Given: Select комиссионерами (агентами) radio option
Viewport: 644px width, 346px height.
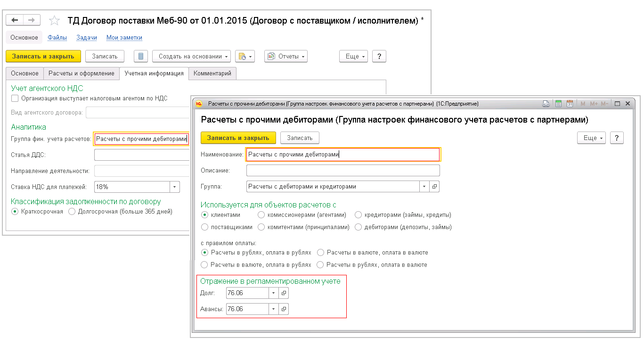Looking at the screenshot, I should pyautogui.click(x=261, y=215).
